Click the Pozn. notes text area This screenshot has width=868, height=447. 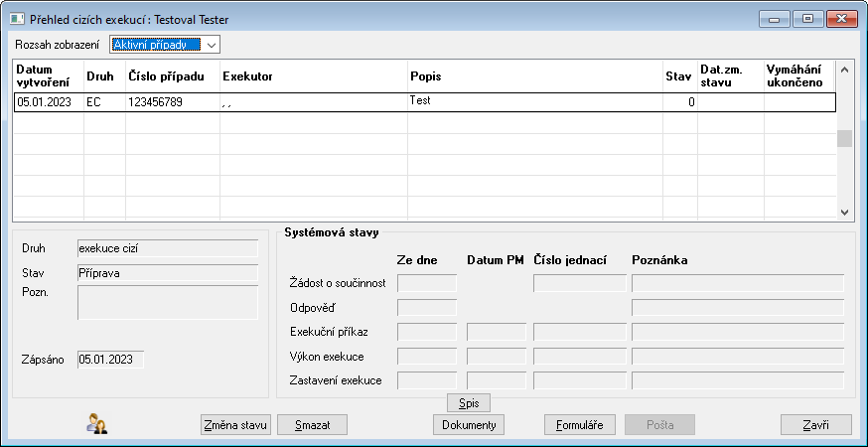(x=168, y=302)
